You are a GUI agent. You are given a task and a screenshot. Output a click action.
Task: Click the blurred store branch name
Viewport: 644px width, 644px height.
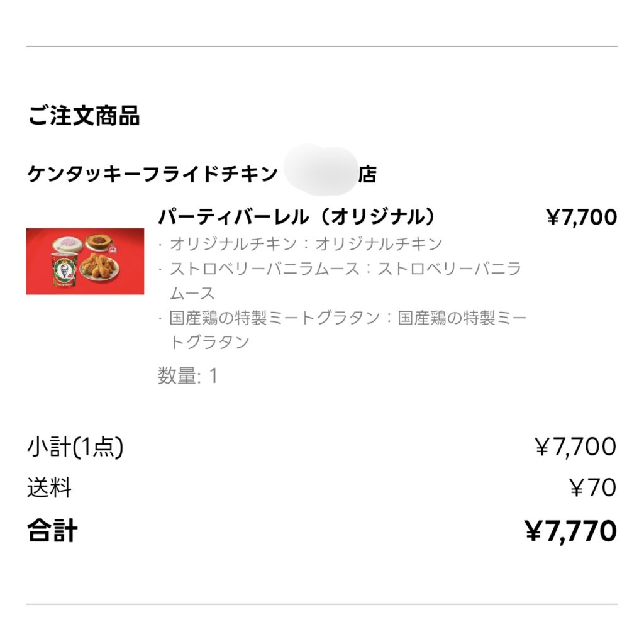coord(319,170)
